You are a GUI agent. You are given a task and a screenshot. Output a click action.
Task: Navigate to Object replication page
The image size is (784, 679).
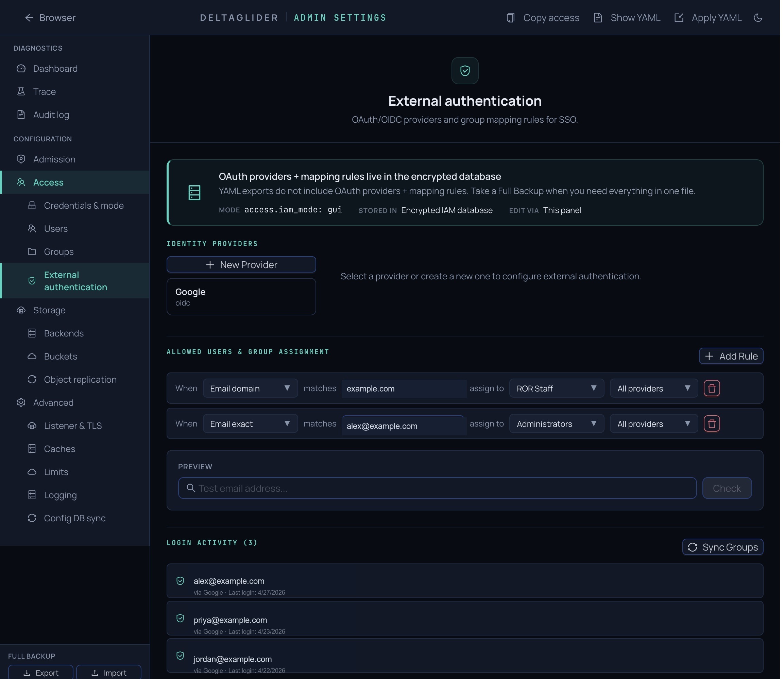80,379
